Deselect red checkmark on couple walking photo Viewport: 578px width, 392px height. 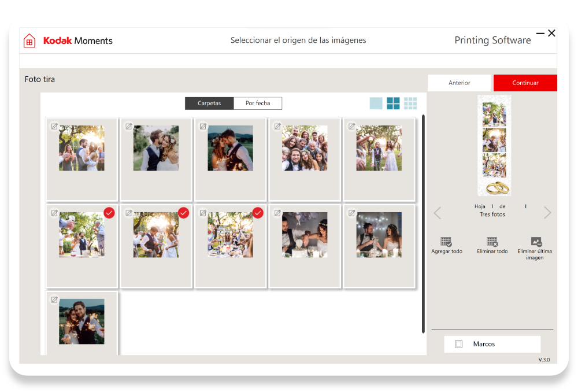point(184,213)
